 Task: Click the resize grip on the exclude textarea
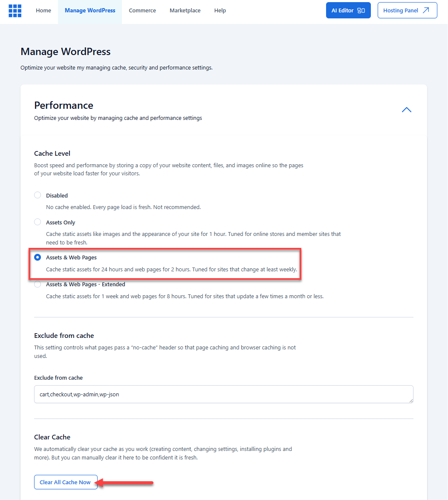[x=411, y=400]
